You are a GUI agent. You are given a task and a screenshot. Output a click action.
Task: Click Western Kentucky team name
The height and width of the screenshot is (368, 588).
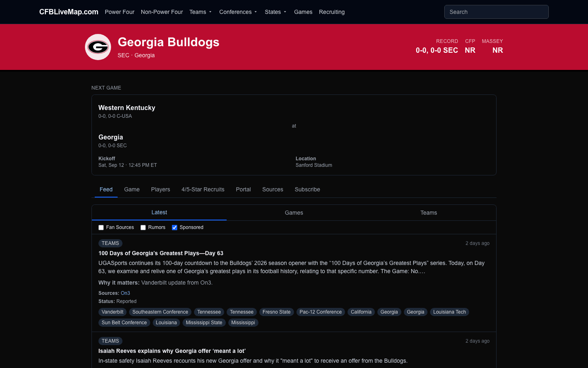point(127,108)
